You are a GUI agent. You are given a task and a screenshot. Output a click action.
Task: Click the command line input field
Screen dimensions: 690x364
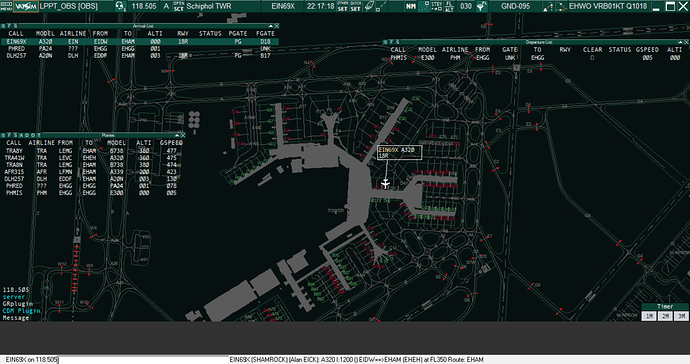pos(114,360)
